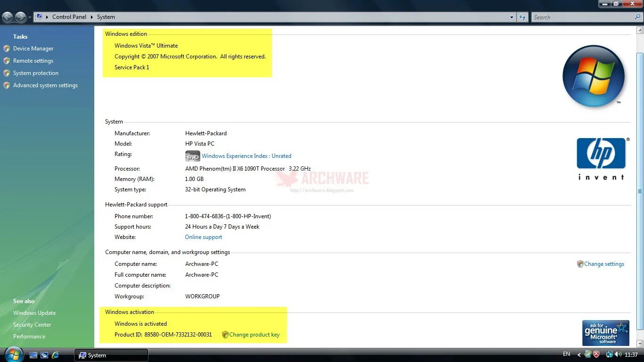Open Security Center under See also
644x362 pixels.
point(32,325)
